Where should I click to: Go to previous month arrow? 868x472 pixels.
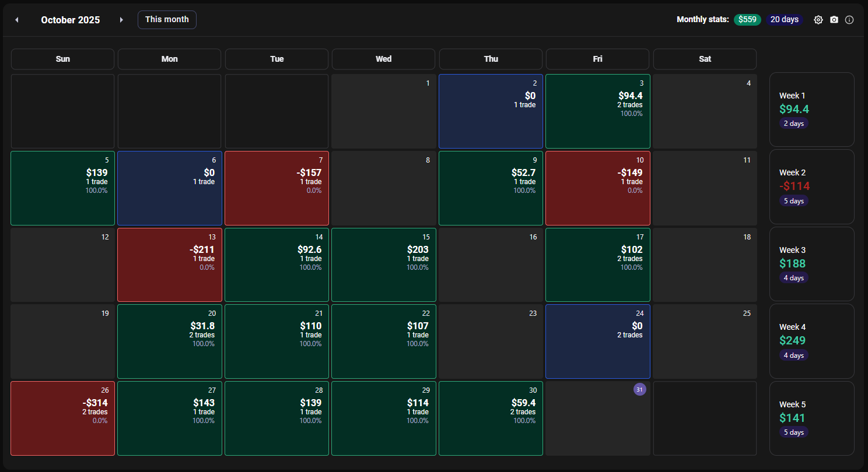(16, 20)
